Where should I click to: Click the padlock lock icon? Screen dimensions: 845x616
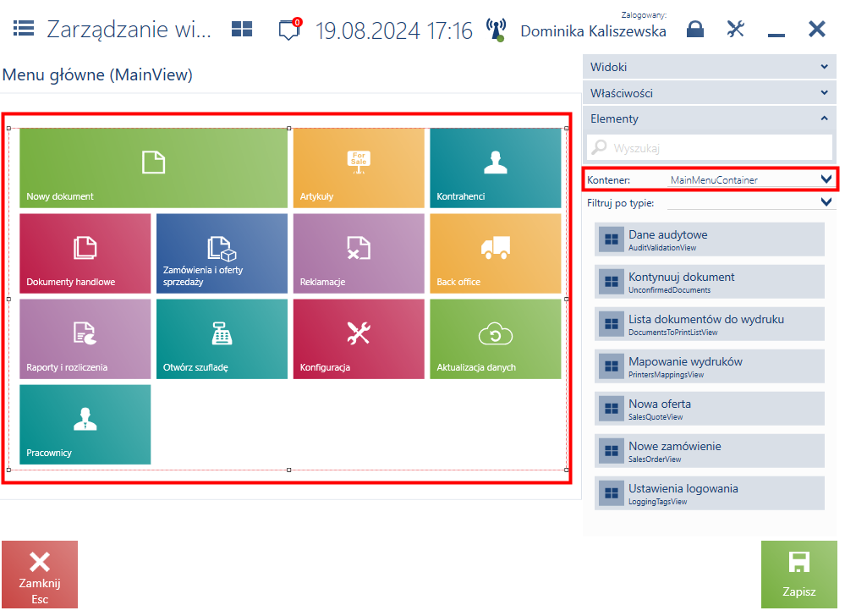[695, 29]
